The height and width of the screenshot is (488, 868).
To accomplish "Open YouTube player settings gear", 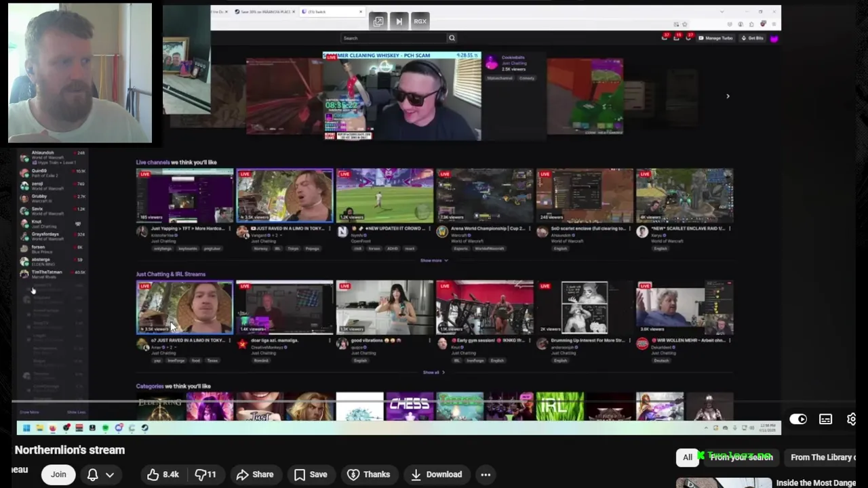I will tap(852, 420).
